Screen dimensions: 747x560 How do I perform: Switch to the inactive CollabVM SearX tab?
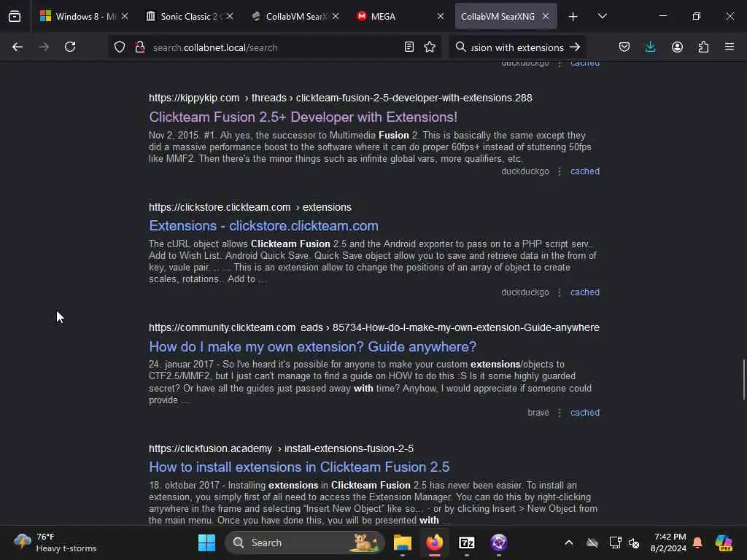(295, 17)
